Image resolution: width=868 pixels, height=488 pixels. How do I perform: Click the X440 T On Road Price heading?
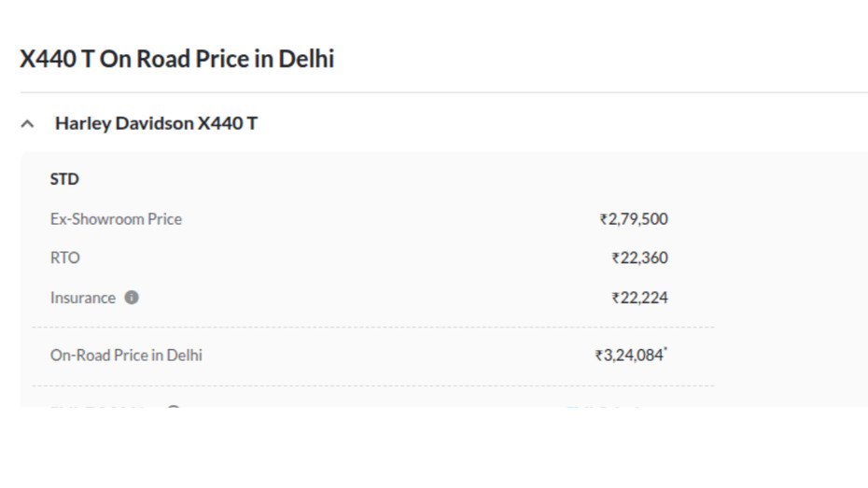(x=177, y=59)
